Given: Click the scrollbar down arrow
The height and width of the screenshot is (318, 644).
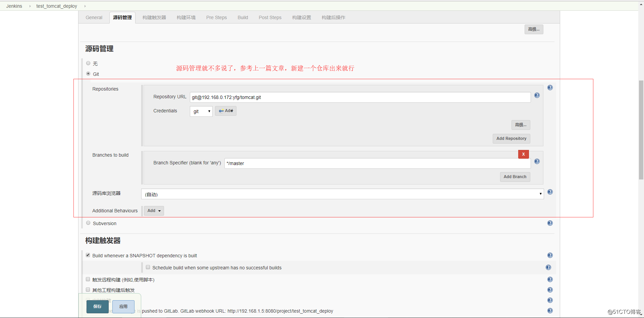Looking at the screenshot, I should (x=641, y=315).
